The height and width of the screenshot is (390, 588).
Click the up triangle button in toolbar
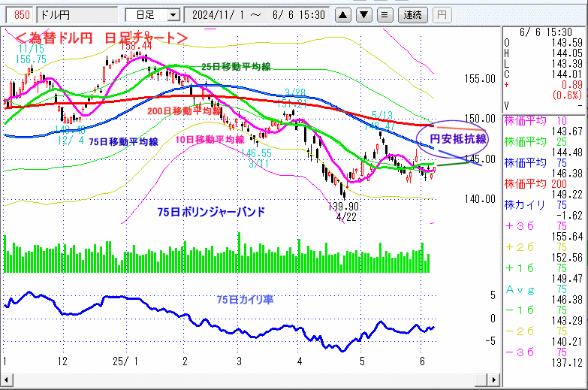coord(342,15)
